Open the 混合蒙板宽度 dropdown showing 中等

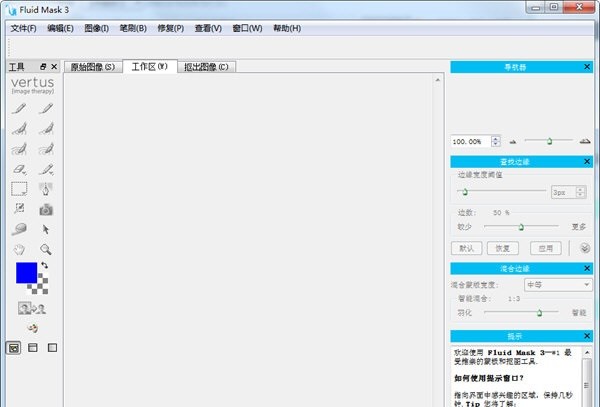(x=558, y=285)
